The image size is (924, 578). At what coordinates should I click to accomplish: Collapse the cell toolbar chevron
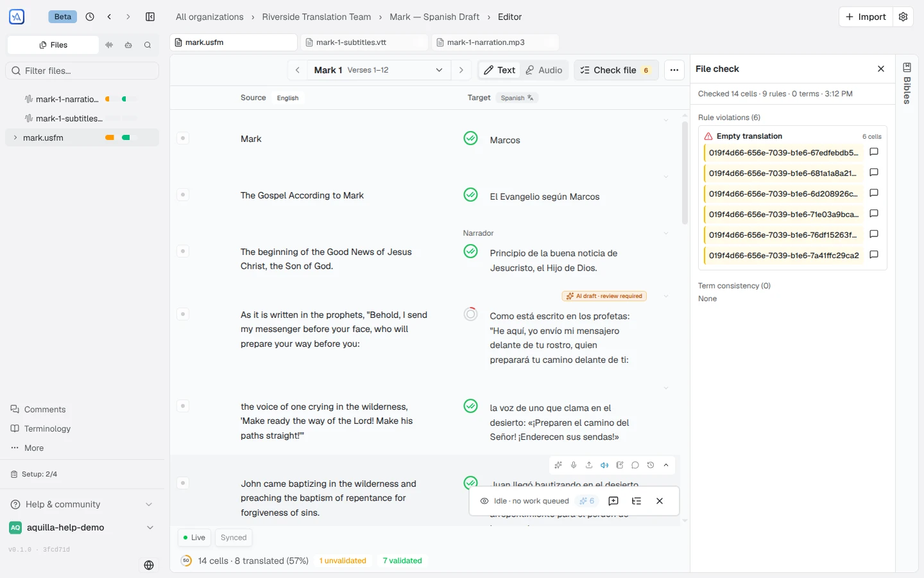[666, 465]
